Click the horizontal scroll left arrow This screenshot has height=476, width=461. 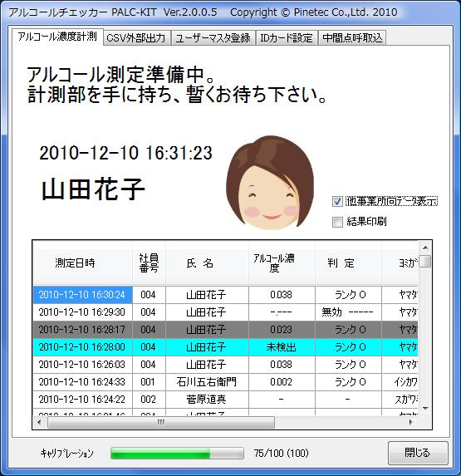[x=39, y=422]
